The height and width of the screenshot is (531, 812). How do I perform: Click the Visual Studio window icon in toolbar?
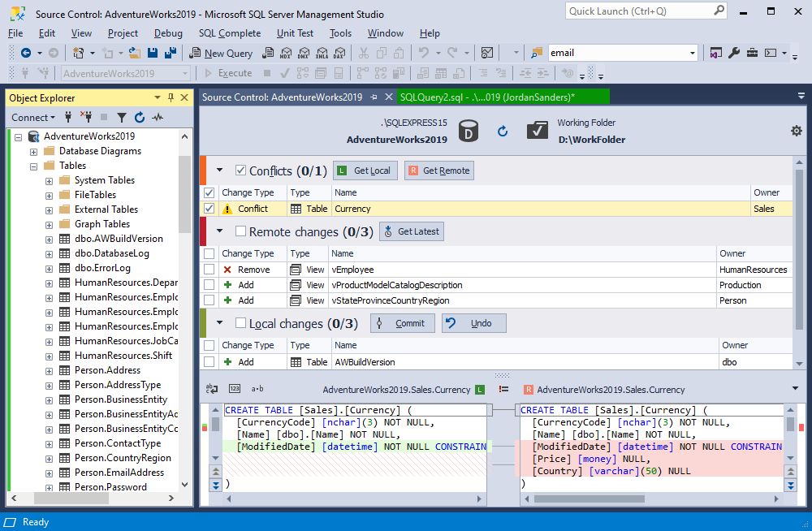click(715, 53)
